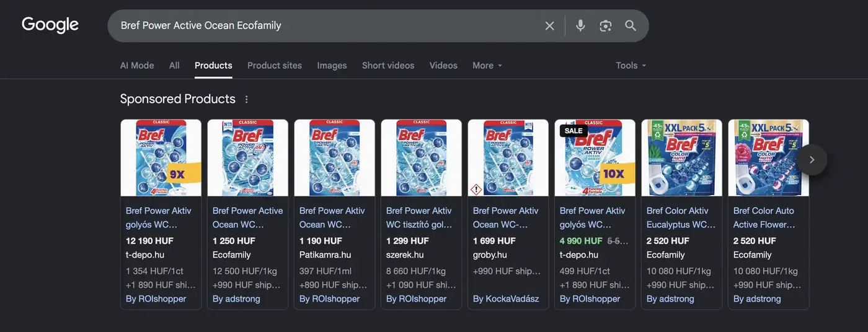Viewport: 868px width, 332px height.
Task: Click By ROIshopper under the Patikamra.hu product
Action: coord(329,299)
